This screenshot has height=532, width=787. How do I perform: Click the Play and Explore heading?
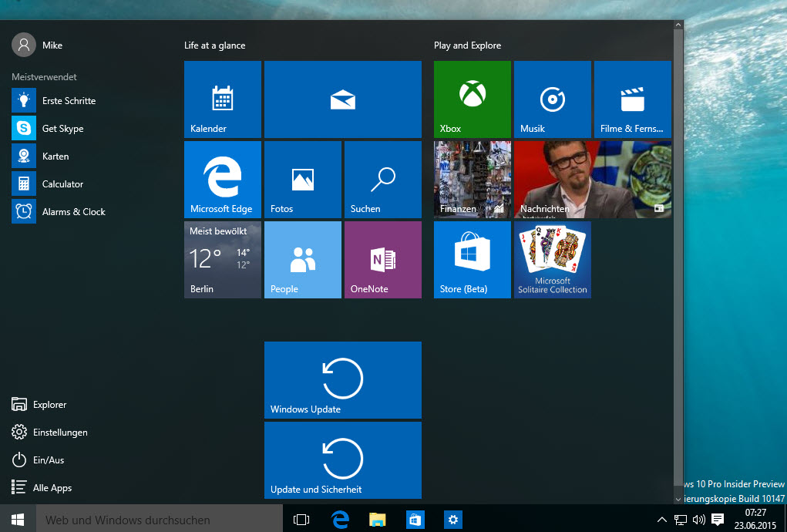coord(467,45)
